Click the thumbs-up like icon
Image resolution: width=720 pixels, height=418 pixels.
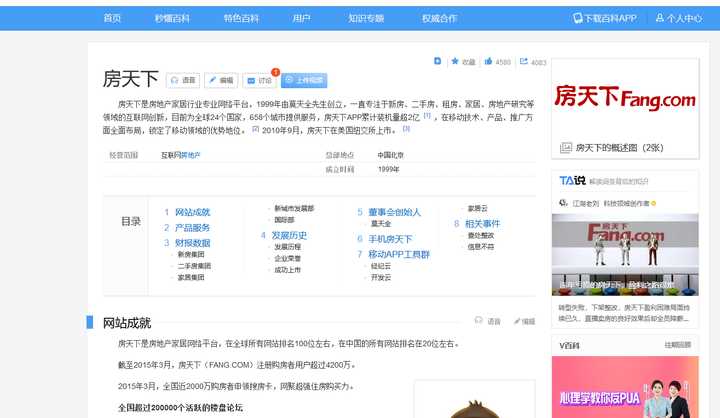point(488,62)
